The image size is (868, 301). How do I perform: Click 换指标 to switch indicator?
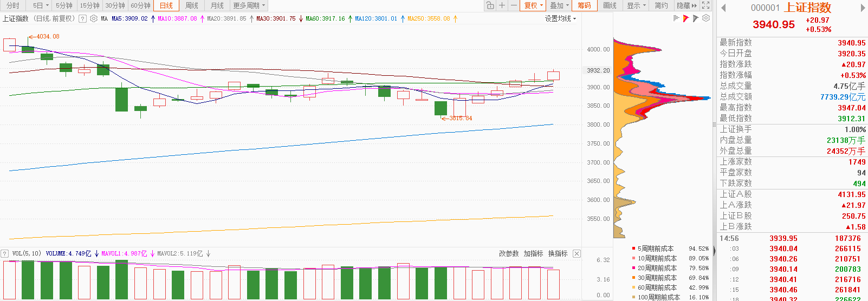coord(558,253)
